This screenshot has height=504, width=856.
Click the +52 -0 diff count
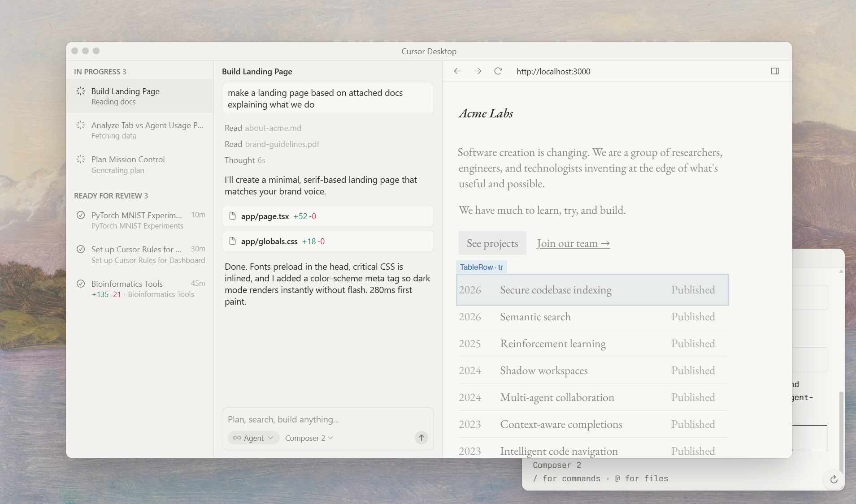coord(305,216)
